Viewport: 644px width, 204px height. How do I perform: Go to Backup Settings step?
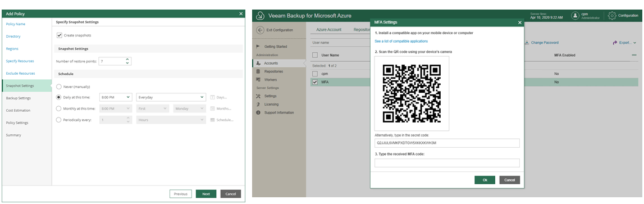tap(18, 98)
